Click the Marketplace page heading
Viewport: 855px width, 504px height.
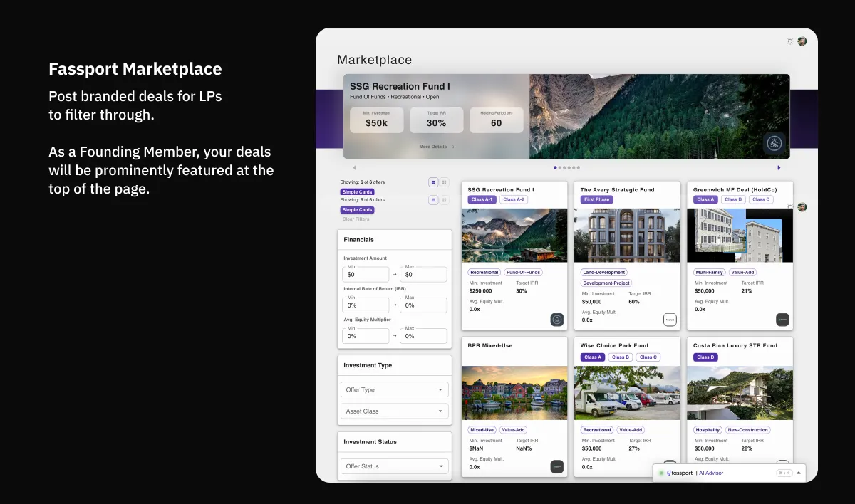[375, 60]
